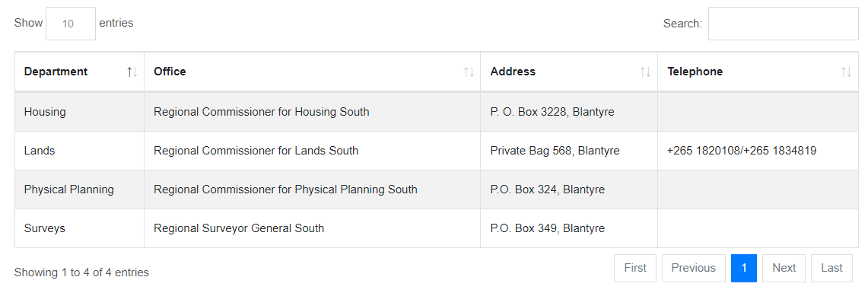Focus the Search input field
This screenshot has height=293, width=868.
point(784,24)
